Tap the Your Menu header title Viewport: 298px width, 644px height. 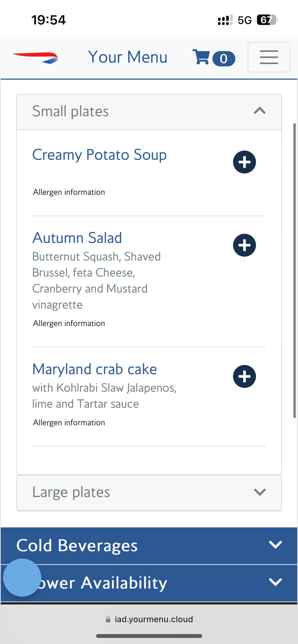point(128,57)
